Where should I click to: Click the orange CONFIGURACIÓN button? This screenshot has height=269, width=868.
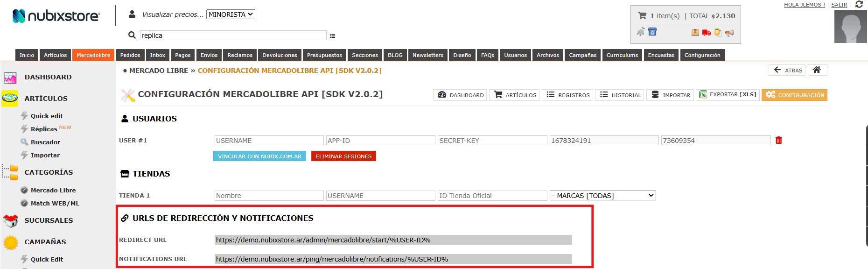pyautogui.click(x=795, y=95)
